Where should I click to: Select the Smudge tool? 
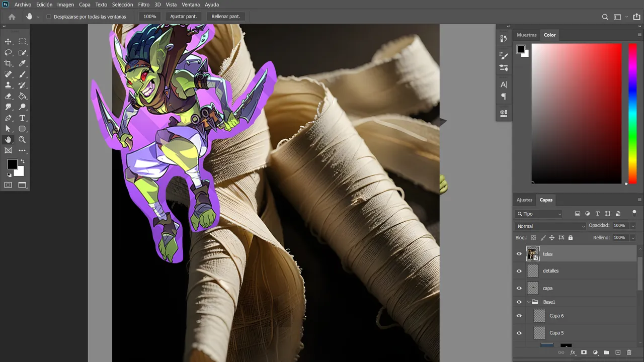[8, 107]
